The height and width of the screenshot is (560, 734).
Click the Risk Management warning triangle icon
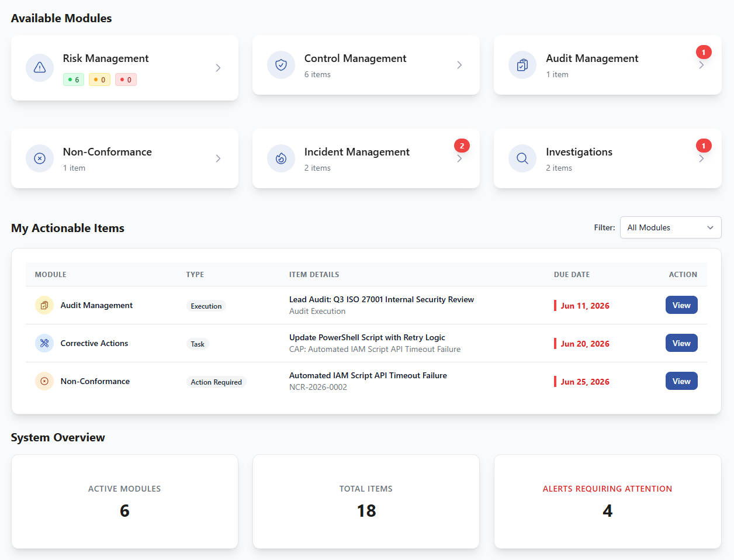[40, 68]
